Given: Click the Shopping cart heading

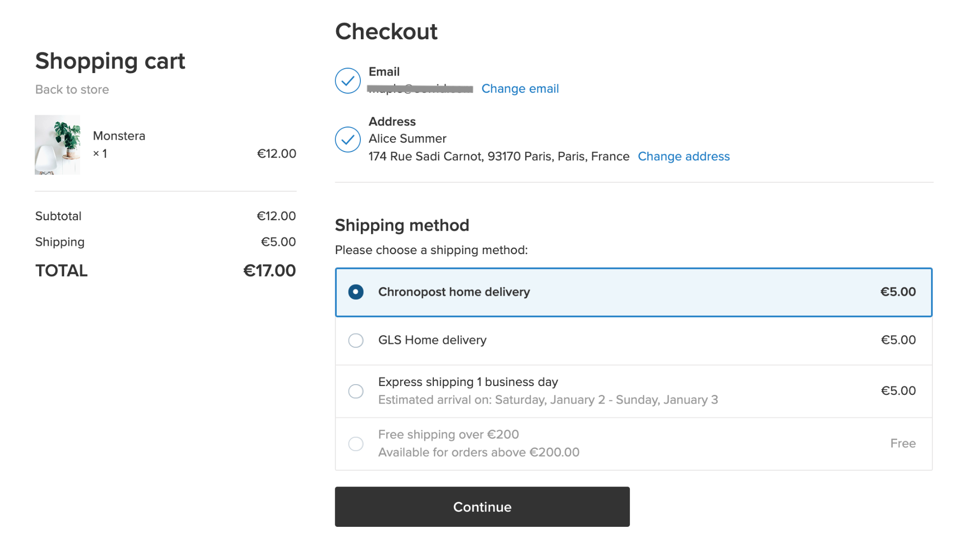Looking at the screenshot, I should [110, 61].
